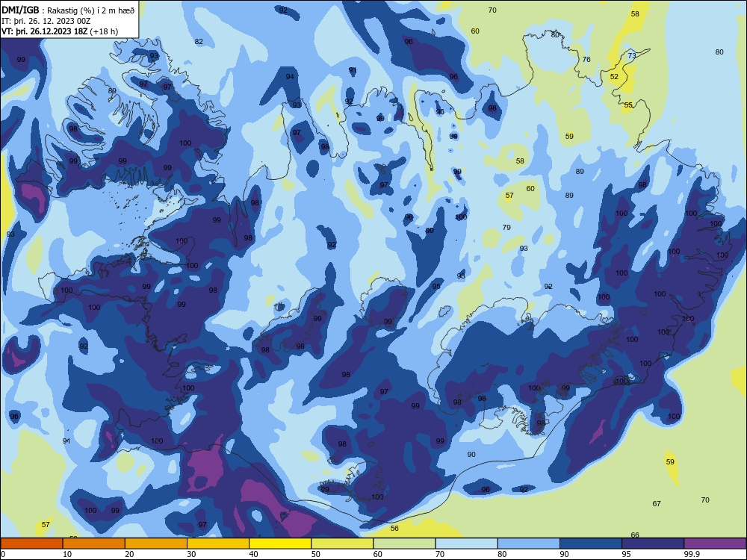Click the map value 67
The width and height of the screenshot is (747, 560).
tap(657, 503)
